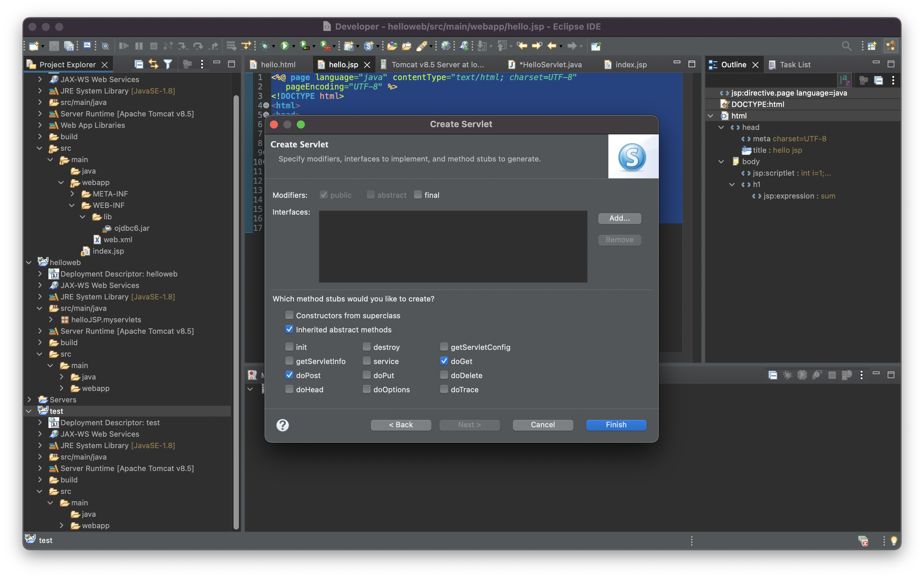Image resolution: width=924 pixels, height=578 pixels.
Task: Uncheck the doGet method stub
Action: click(444, 361)
